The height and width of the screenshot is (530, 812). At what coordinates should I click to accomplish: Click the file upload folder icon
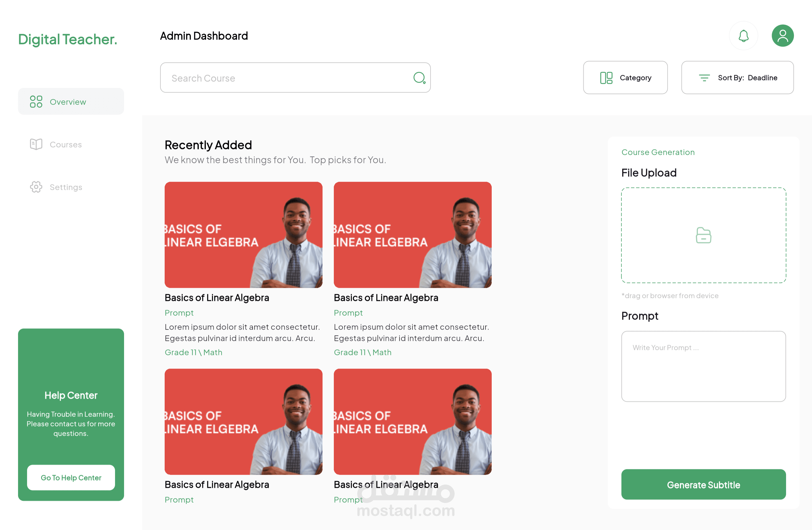pos(703,235)
